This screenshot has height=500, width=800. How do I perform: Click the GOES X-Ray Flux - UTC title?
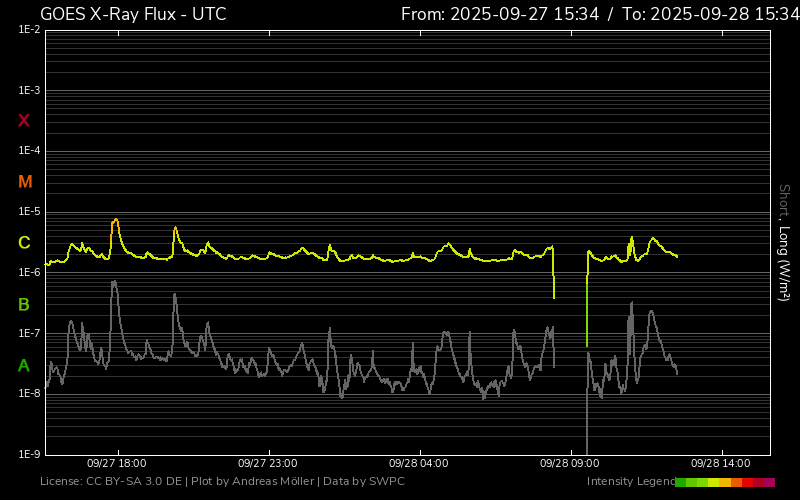click(x=133, y=14)
